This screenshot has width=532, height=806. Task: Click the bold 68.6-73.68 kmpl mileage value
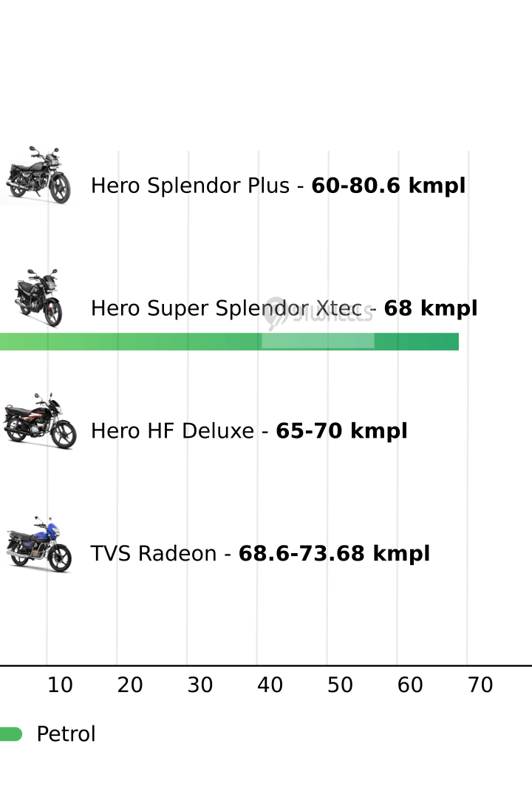(x=334, y=554)
